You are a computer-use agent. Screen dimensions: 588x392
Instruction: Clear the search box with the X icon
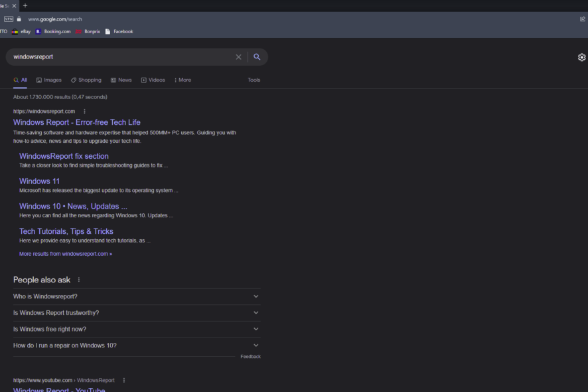tap(238, 57)
